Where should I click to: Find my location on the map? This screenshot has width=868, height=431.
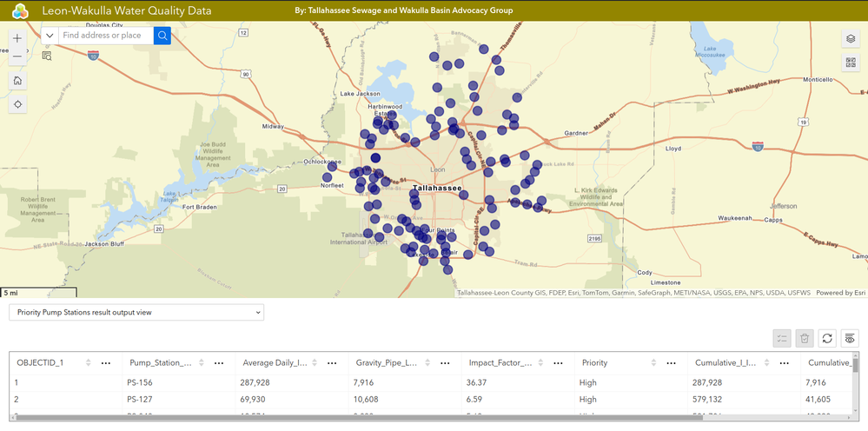pyautogui.click(x=17, y=104)
